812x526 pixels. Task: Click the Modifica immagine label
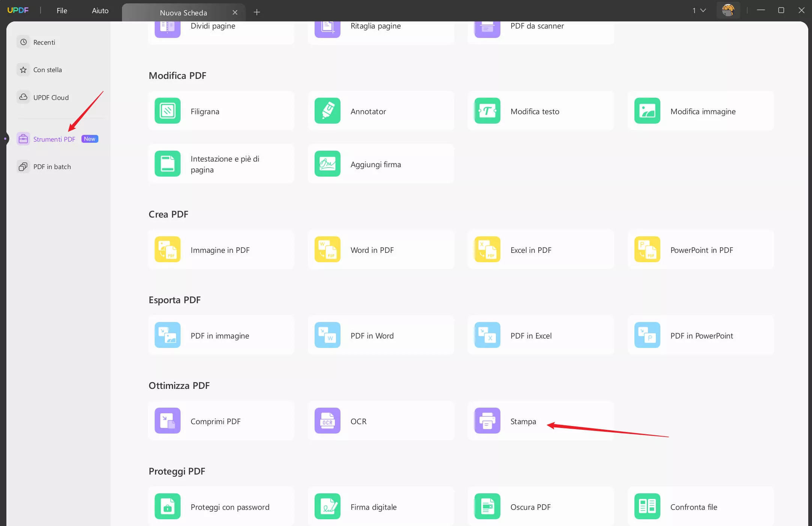click(703, 112)
